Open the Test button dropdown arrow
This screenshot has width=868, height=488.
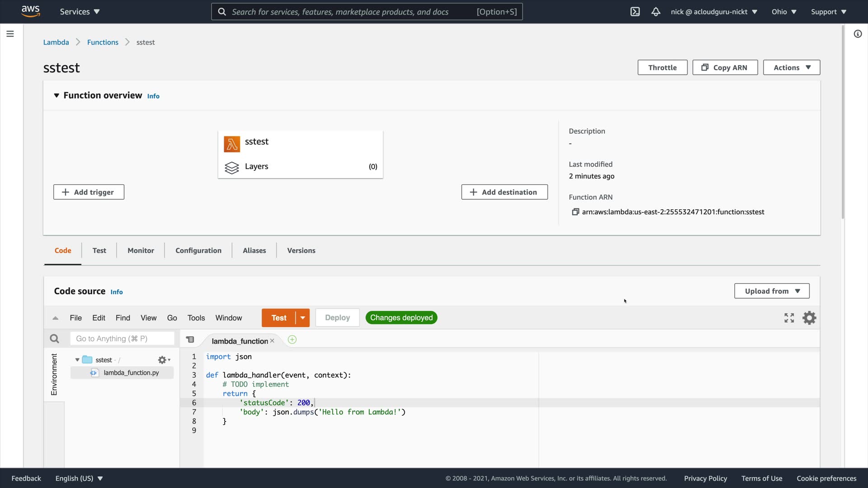pos(302,318)
